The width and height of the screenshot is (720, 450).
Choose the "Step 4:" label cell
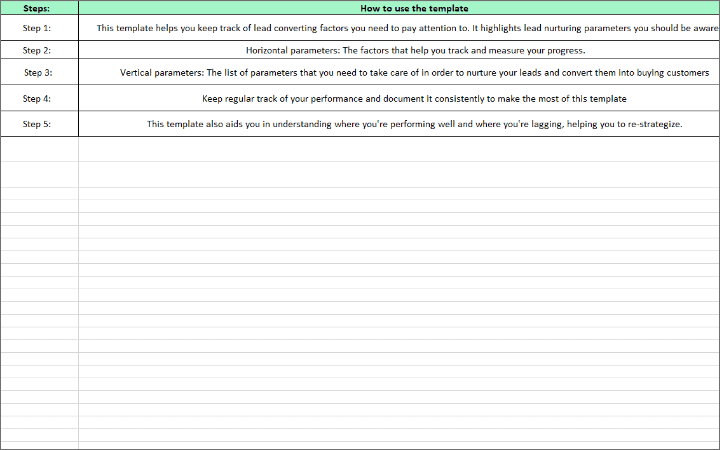(38, 99)
